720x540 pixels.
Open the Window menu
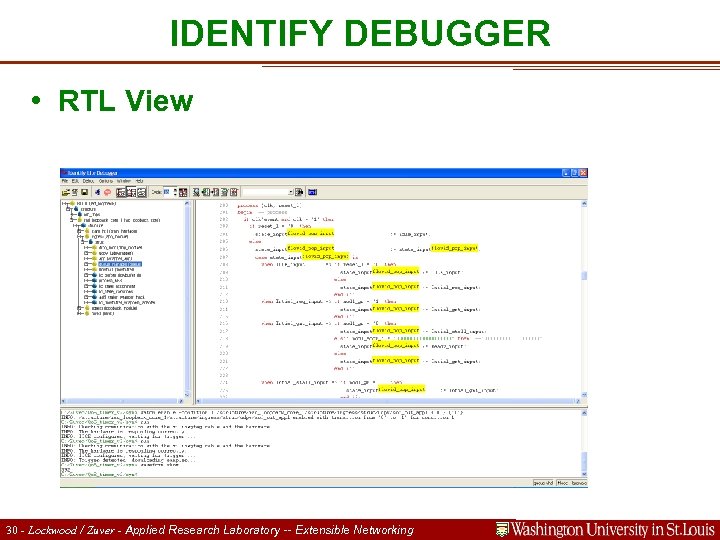point(124,181)
